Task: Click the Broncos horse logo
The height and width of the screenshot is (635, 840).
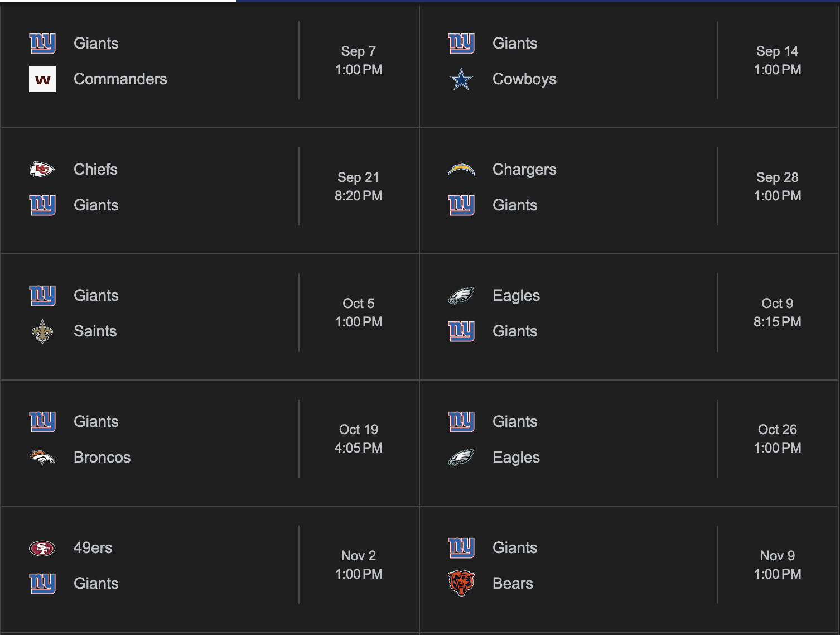Action: coord(42,458)
